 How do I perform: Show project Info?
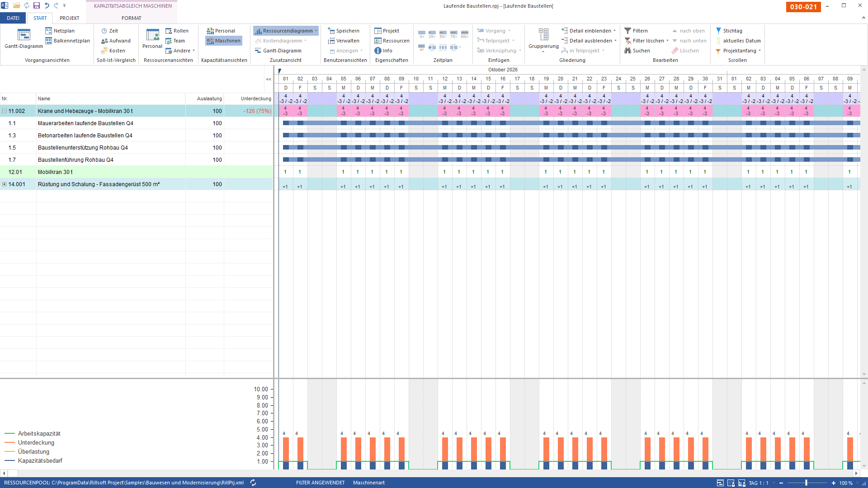(x=383, y=51)
